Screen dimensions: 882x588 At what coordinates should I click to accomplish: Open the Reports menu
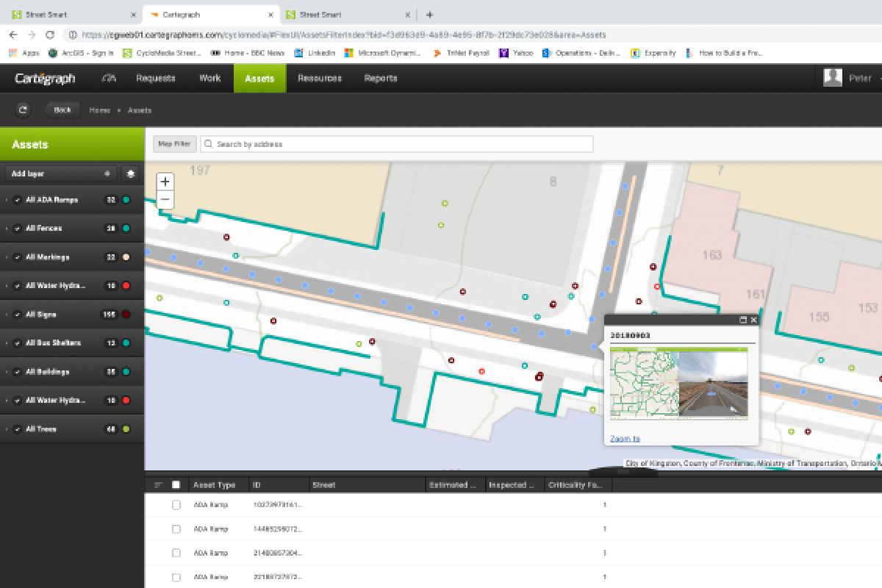(x=381, y=78)
